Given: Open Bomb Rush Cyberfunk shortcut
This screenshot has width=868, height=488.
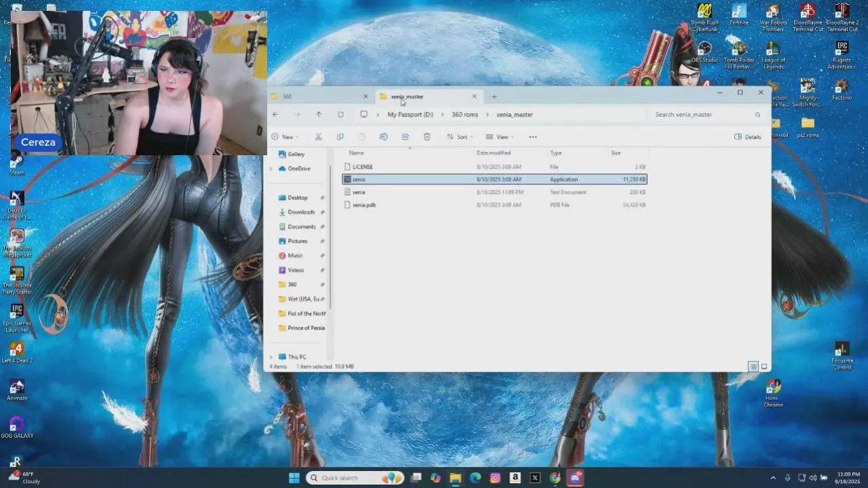Looking at the screenshot, I should [705, 18].
